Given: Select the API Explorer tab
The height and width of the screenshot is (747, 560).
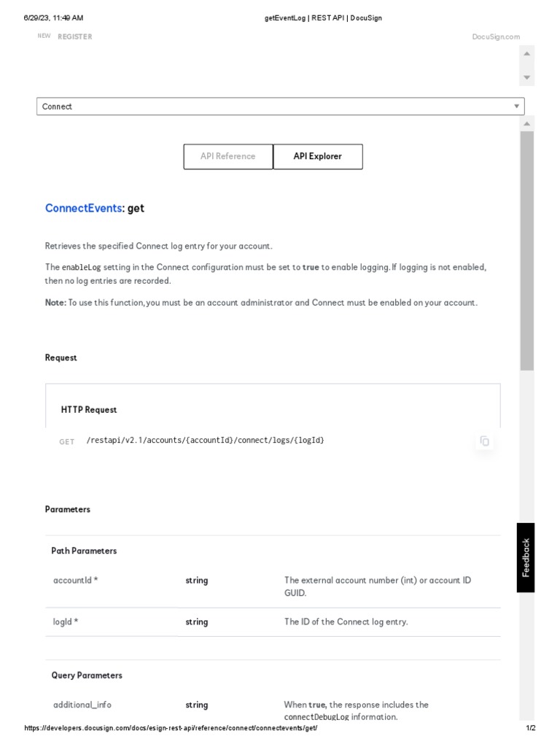Looking at the screenshot, I should (317, 156).
